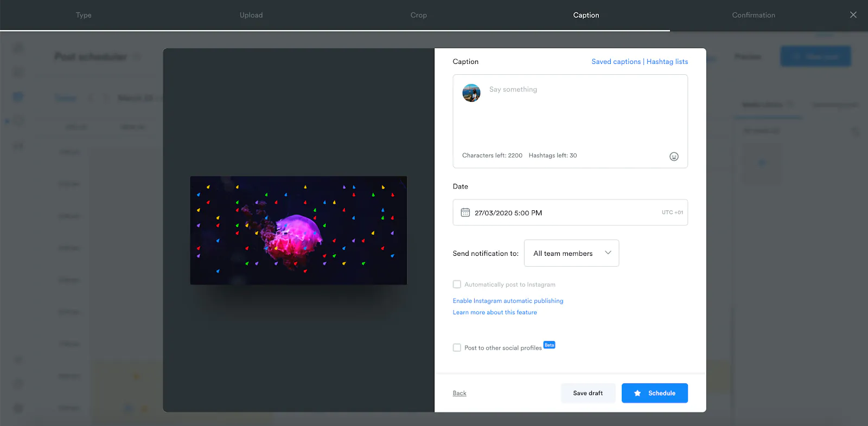The image size is (868, 426).
Task: Open the emoji picker in caption box
Action: click(674, 157)
